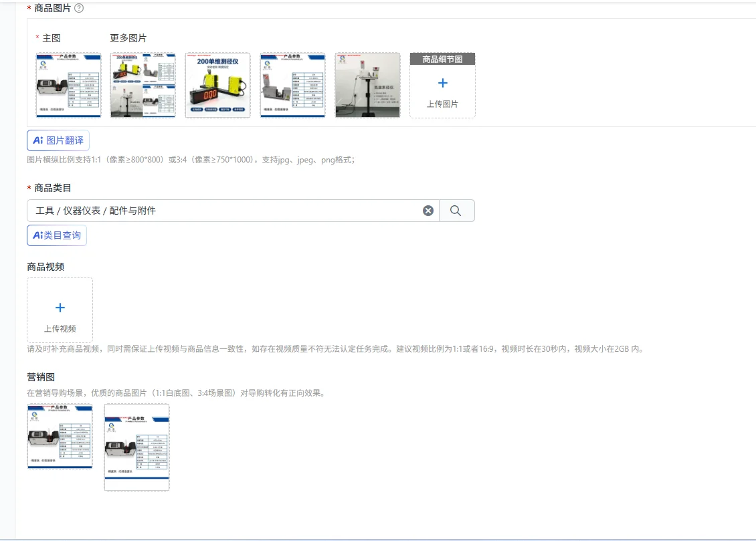756x541 pixels.
Task: Click the plus icon for 上传视频
Action: coord(60,308)
